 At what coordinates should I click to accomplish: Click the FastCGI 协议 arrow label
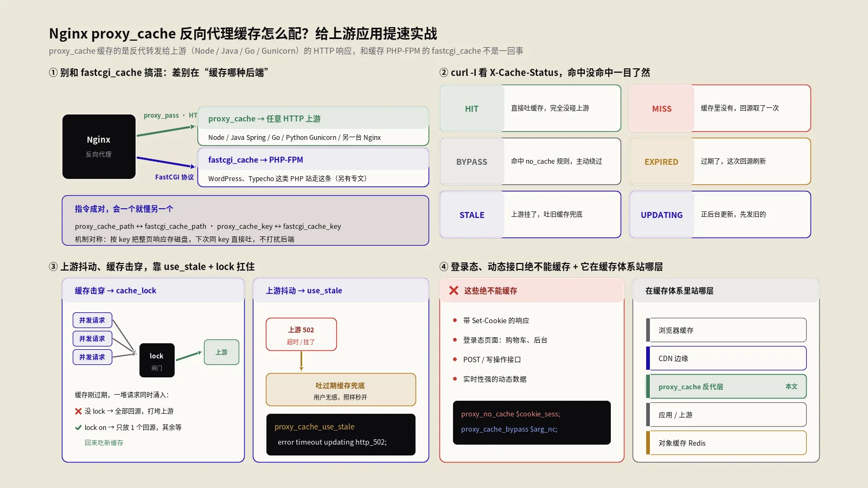coord(174,177)
